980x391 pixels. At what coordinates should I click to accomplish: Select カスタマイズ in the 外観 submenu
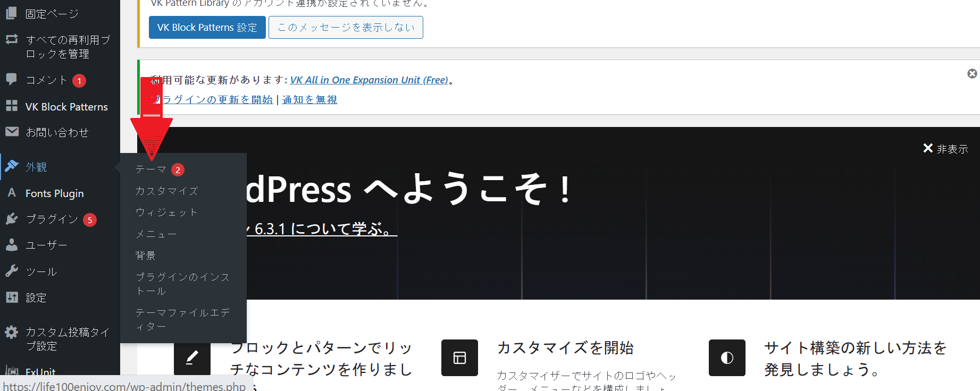[167, 191]
